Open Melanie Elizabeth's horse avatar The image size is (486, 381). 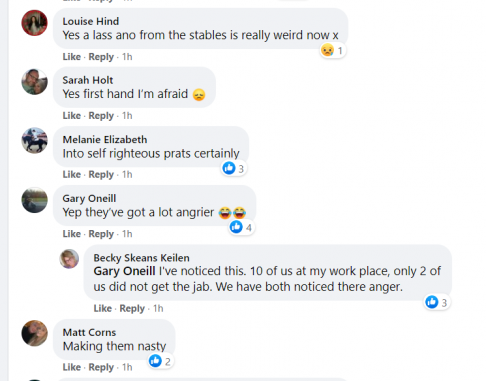coord(34,141)
